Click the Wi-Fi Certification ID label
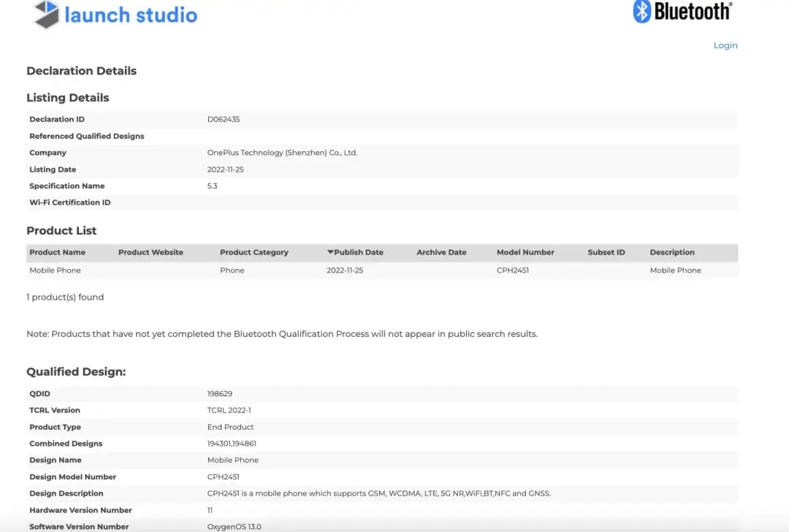The image size is (789, 532). [x=70, y=202]
